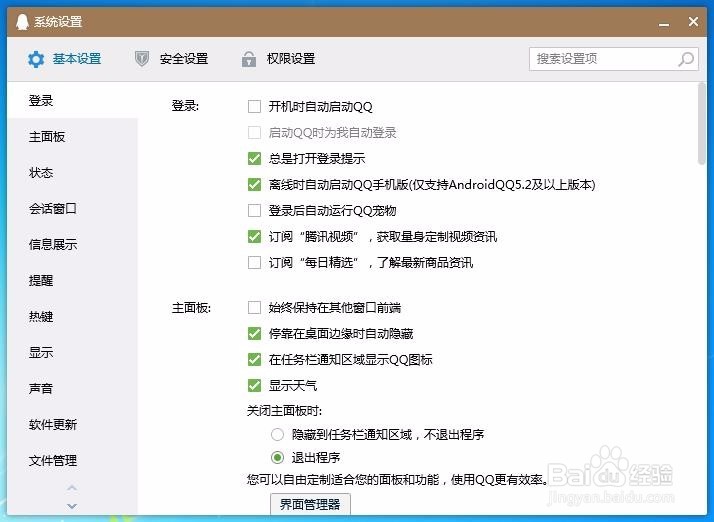Close the 系统设置 window
Screen dimensions: 714x522
point(693,21)
